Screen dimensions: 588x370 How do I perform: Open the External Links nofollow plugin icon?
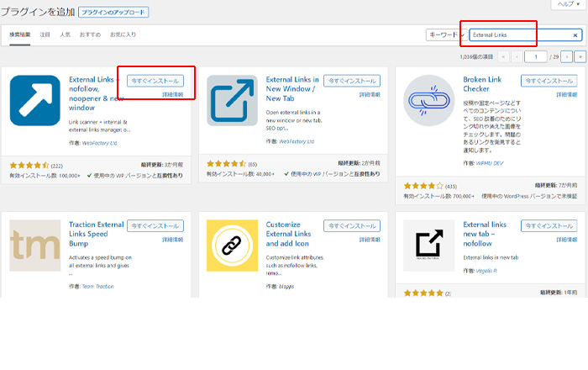[x=35, y=101]
